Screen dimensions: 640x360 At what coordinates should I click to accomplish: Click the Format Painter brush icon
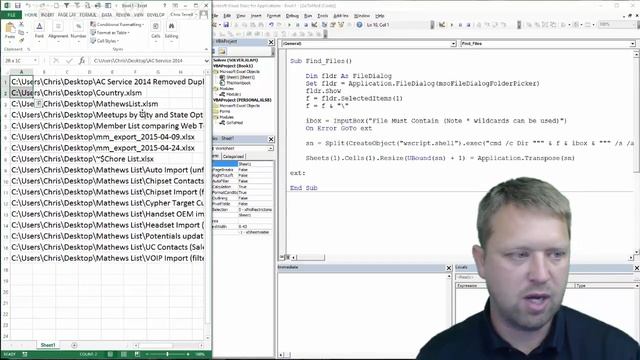[x=22, y=40]
